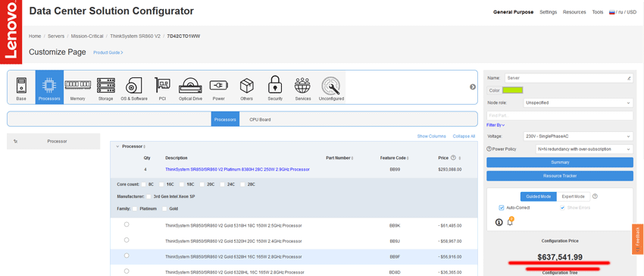
Task: Click the Power Policy help icon
Action: [x=489, y=149]
